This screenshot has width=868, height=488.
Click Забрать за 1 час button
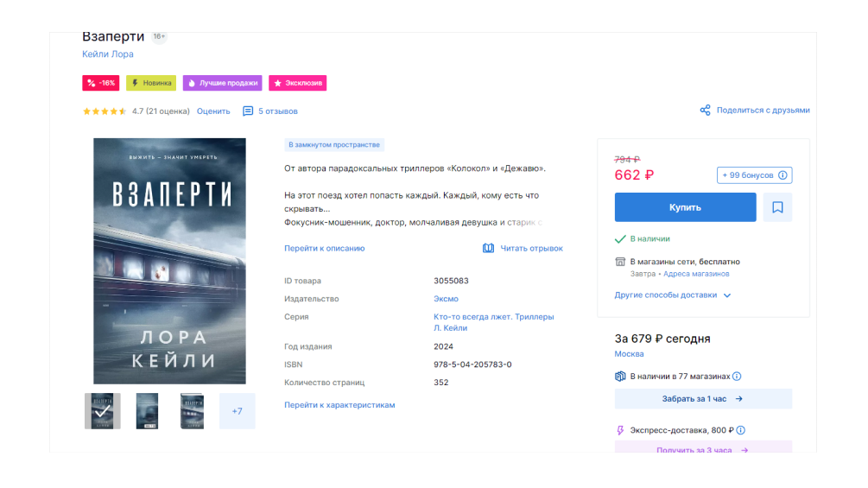click(703, 399)
